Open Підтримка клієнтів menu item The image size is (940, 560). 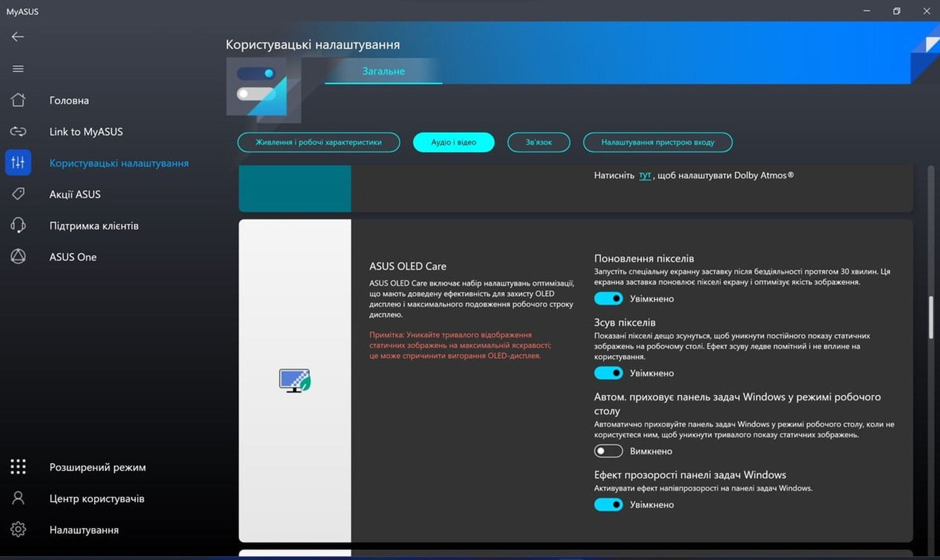coord(94,226)
